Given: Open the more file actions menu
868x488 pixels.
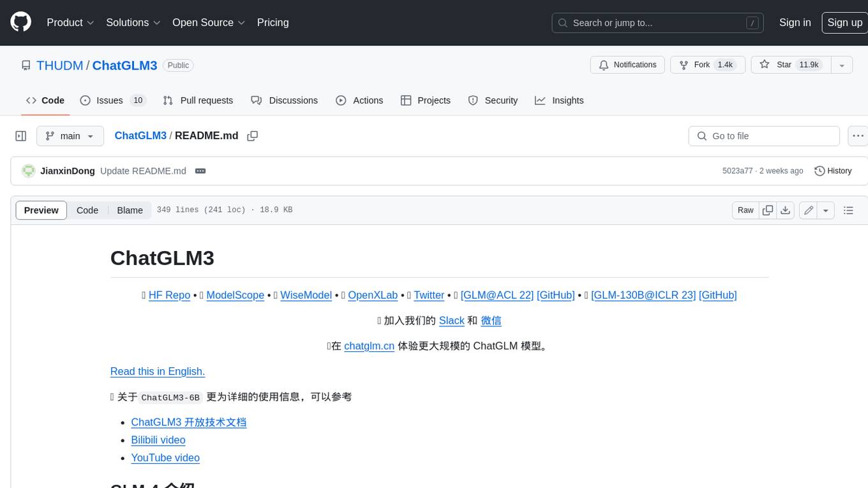Looking at the screenshot, I should (x=858, y=136).
